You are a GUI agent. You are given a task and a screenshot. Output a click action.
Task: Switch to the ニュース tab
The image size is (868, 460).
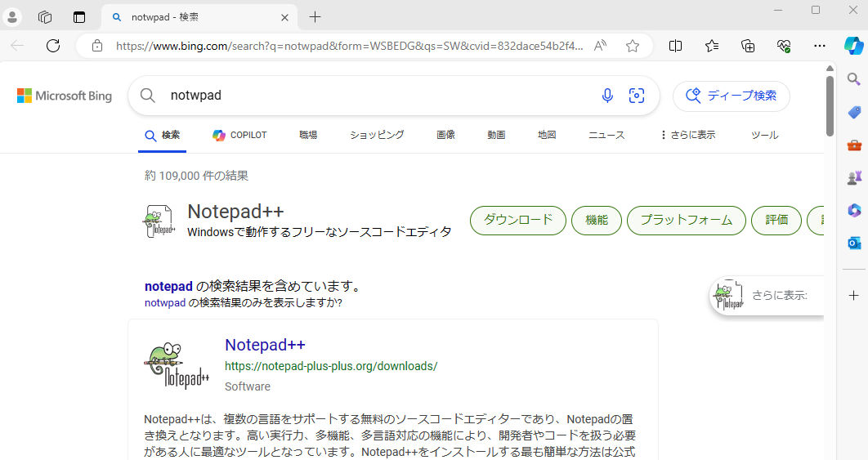tap(606, 135)
